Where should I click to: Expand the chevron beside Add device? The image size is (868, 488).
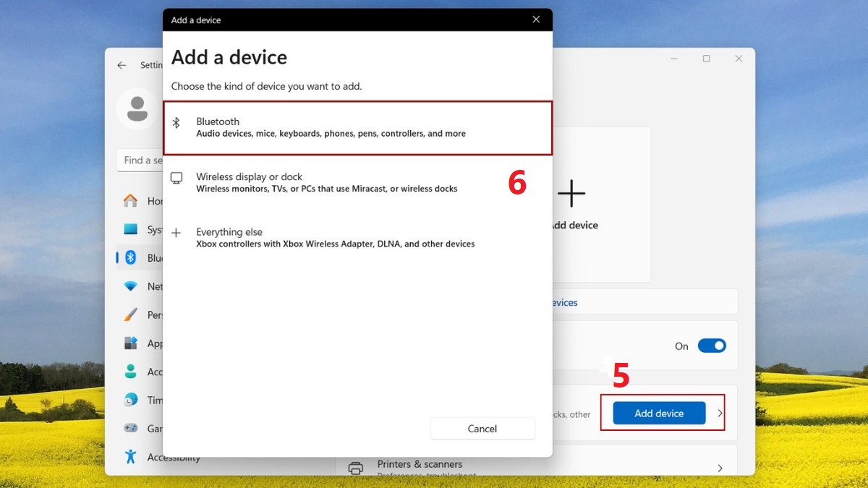(720, 413)
